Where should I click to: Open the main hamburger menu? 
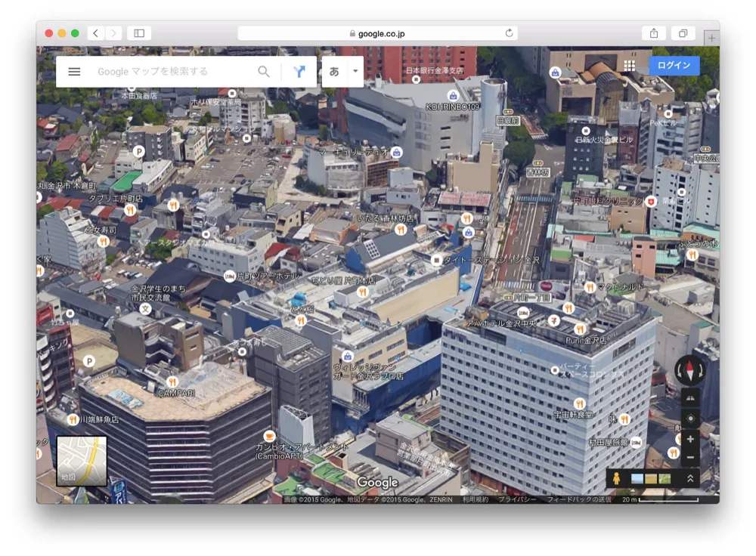tap(73, 71)
